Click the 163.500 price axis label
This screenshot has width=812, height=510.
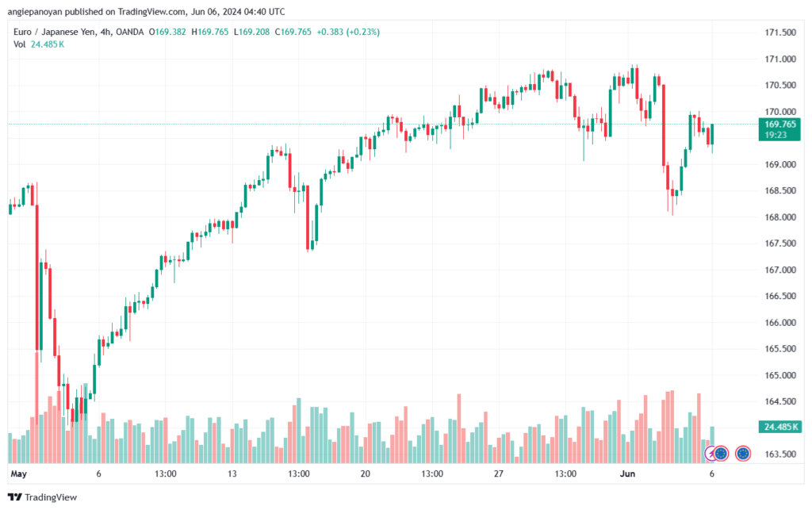click(x=779, y=454)
